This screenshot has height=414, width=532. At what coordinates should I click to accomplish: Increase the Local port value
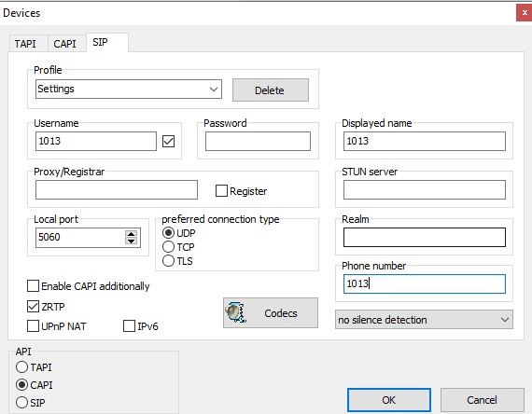[131, 234]
